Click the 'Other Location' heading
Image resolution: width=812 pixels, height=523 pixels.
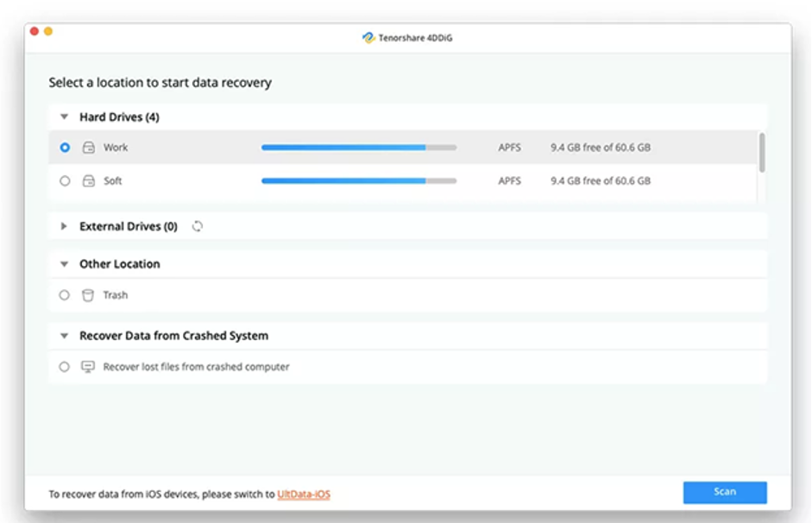(x=120, y=264)
